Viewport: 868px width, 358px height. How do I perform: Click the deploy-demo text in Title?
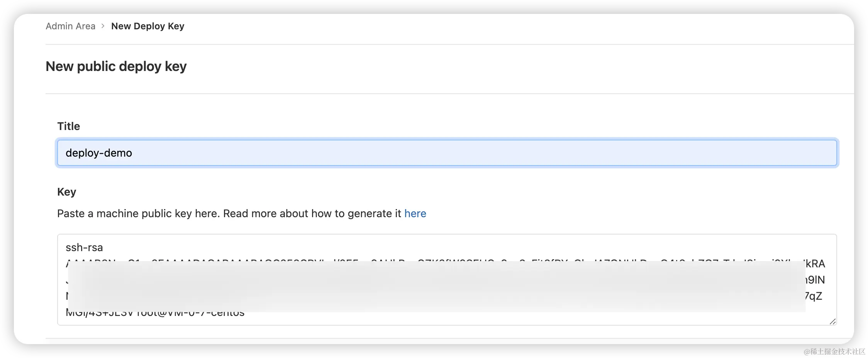click(99, 153)
